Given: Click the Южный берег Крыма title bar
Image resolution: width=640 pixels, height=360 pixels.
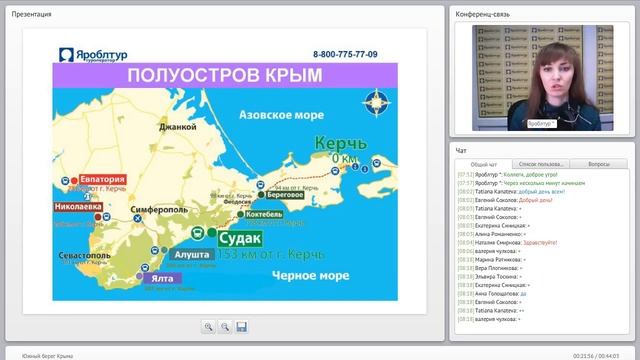Looking at the screenshot, I should coord(47,356).
